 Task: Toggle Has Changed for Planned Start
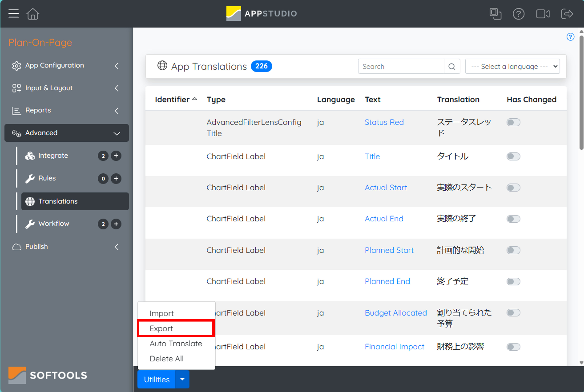513,250
